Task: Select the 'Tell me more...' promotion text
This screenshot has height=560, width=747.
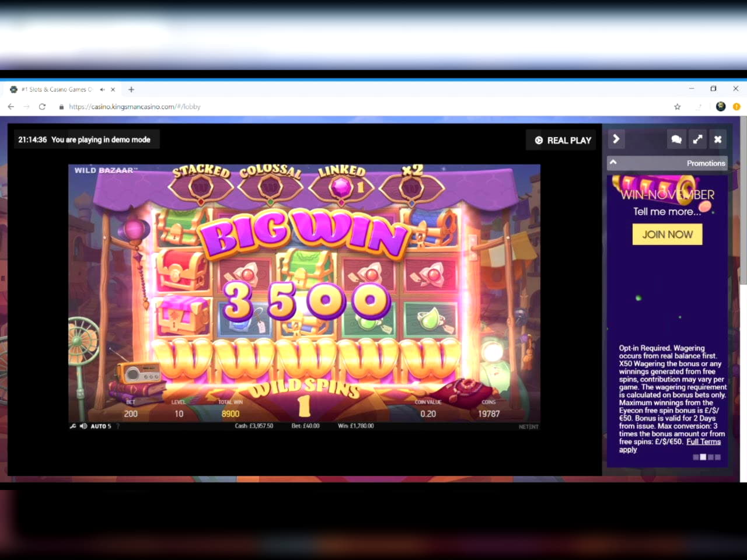Action: point(667,212)
